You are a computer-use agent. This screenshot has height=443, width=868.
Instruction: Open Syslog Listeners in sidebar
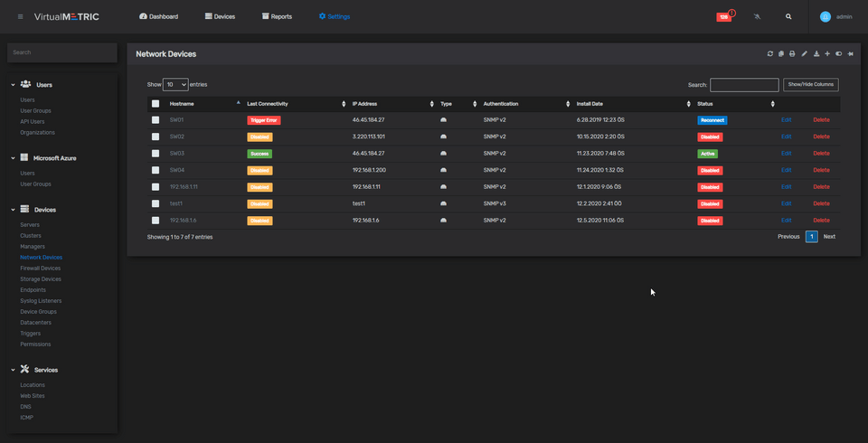(41, 301)
